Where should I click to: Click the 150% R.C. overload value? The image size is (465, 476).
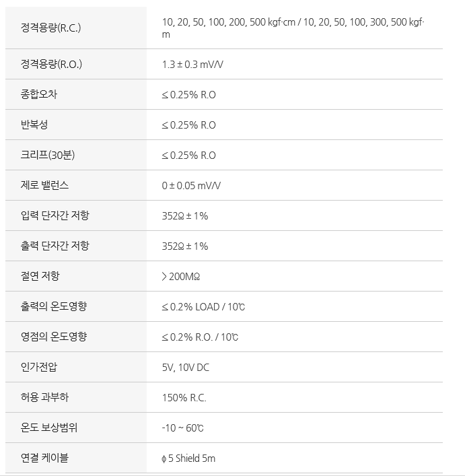[184, 398]
